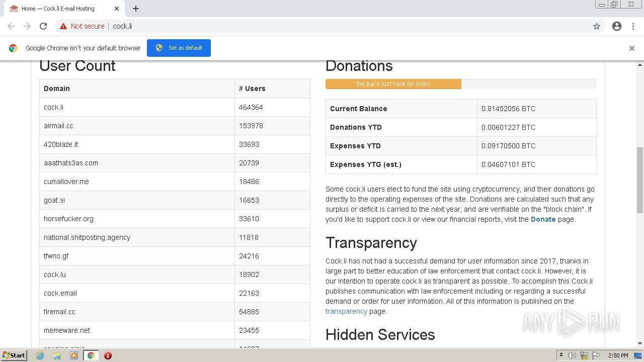Select the 420blaze.it domain cell
This screenshot has width=644, height=362.
pyautogui.click(x=137, y=144)
